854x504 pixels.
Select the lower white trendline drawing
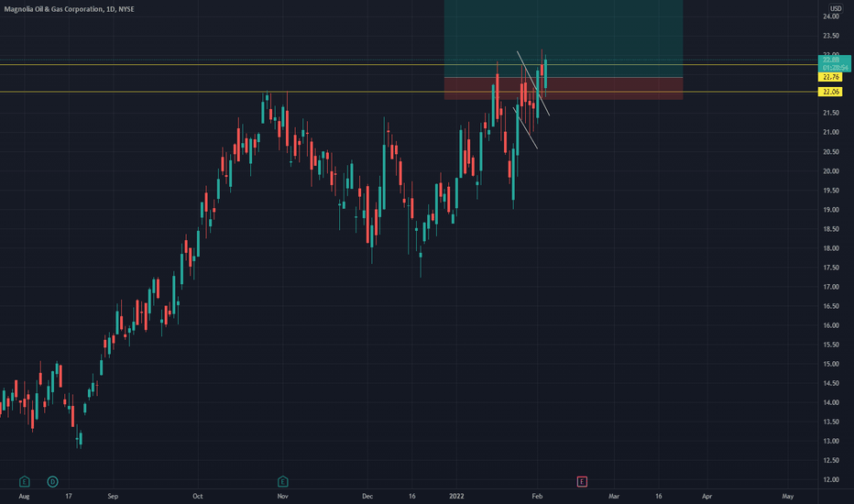[525, 127]
